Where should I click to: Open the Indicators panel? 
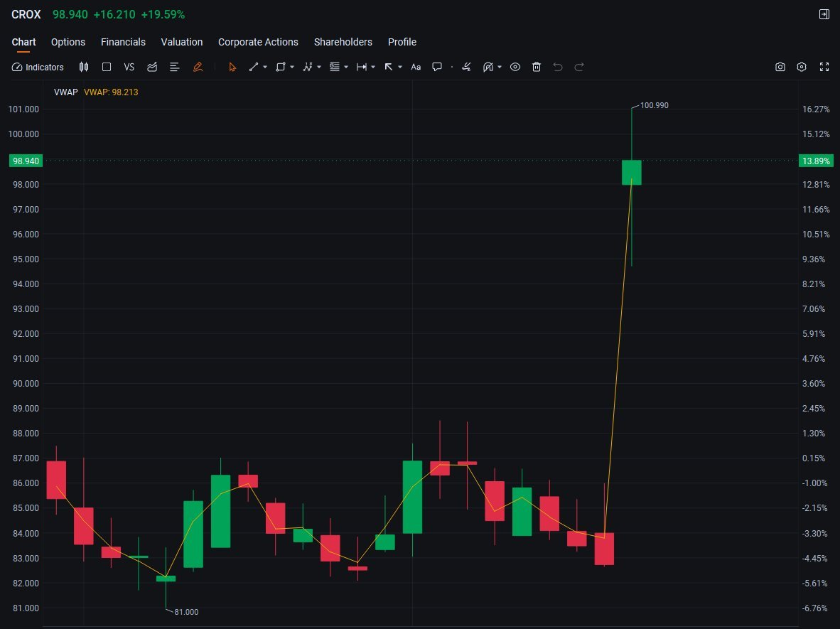pos(38,67)
